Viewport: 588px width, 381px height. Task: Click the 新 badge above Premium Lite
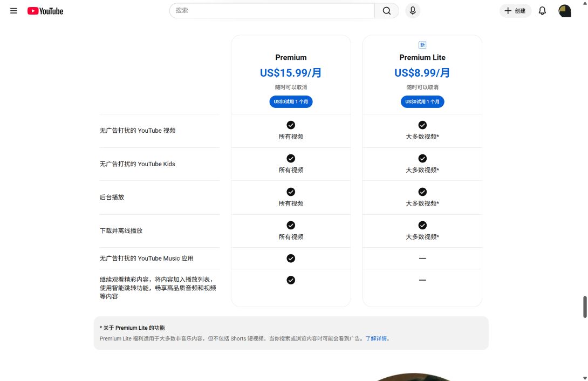(422, 45)
